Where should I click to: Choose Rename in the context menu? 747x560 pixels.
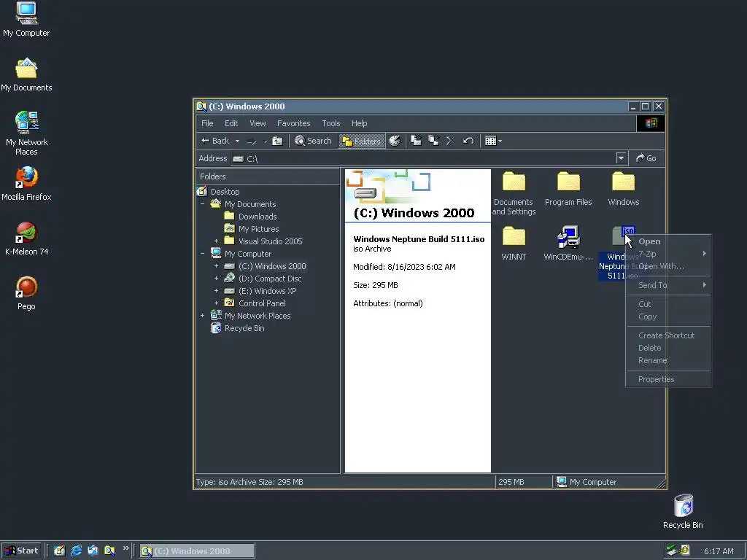tap(668, 360)
